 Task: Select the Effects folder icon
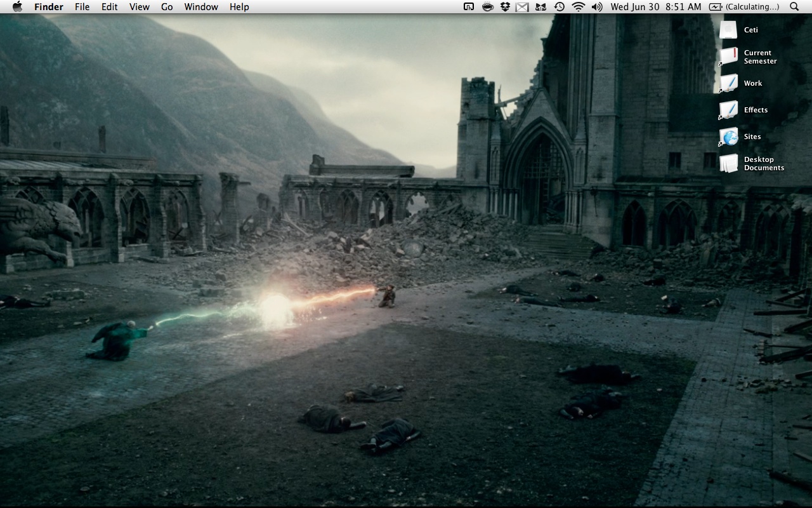click(728, 110)
